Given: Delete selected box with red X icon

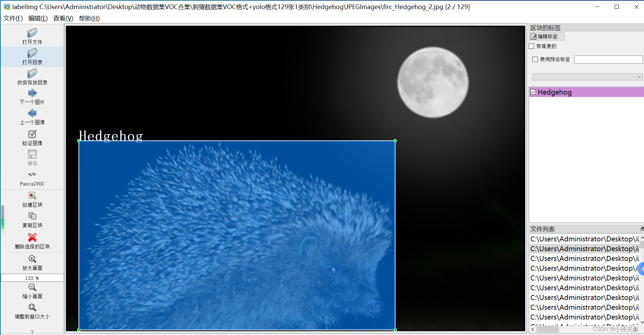Looking at the screenshot, I should click(32, 237).
